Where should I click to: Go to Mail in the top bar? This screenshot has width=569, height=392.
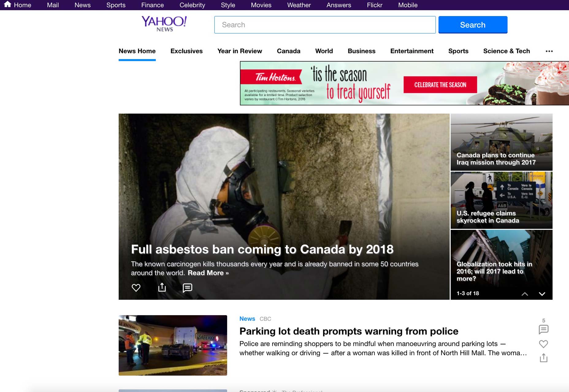[53, 5]
